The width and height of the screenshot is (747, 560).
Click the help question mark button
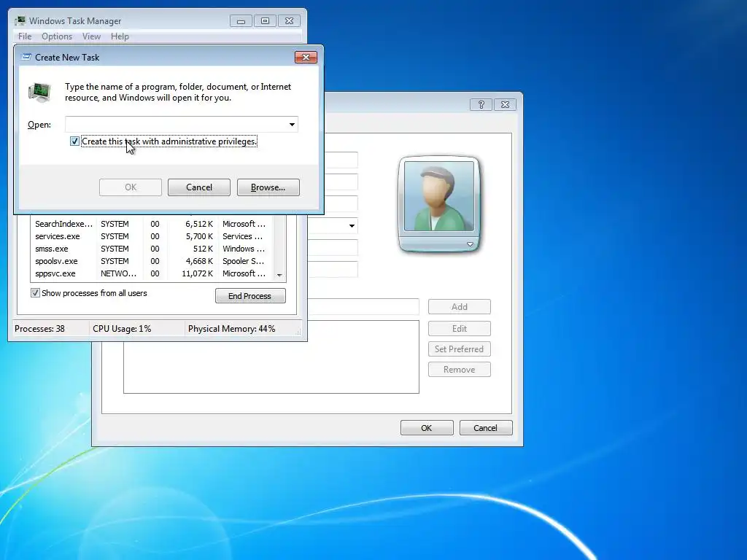(x=481, y=104)
